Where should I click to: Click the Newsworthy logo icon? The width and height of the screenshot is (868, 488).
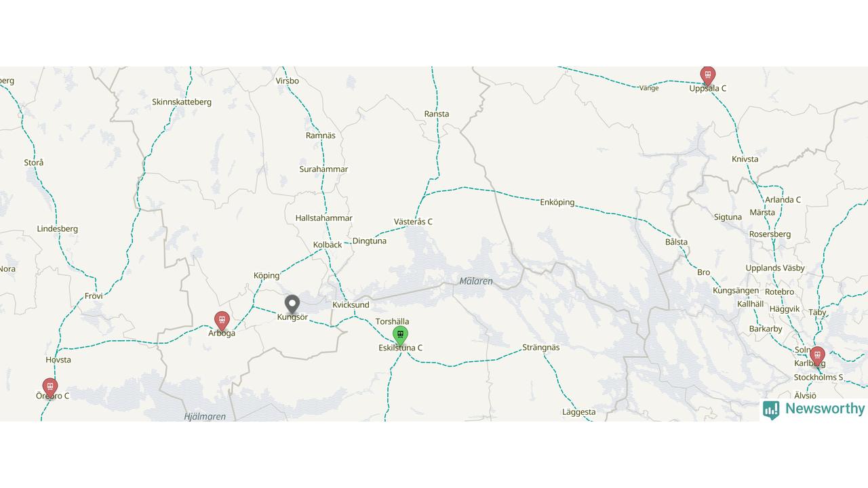771,409
